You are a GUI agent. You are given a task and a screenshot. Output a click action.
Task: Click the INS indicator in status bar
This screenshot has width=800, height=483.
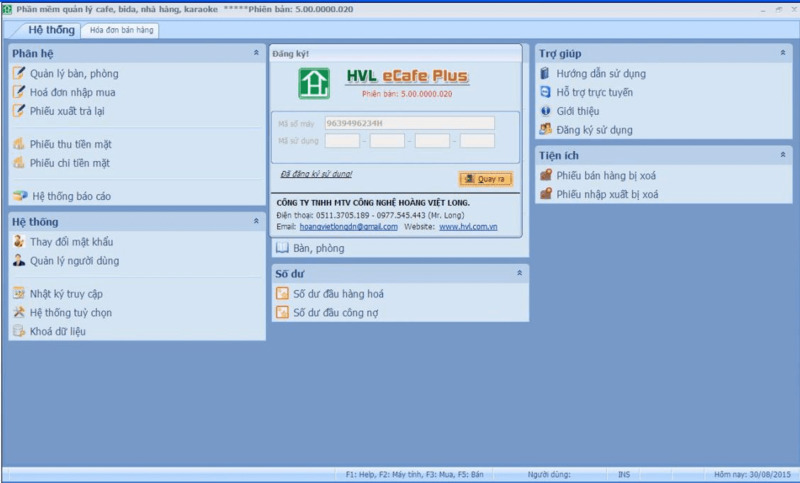tap(623, 474)
